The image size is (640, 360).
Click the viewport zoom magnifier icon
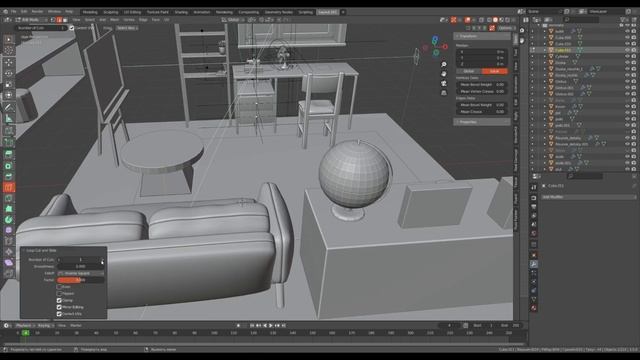point(444,64)
